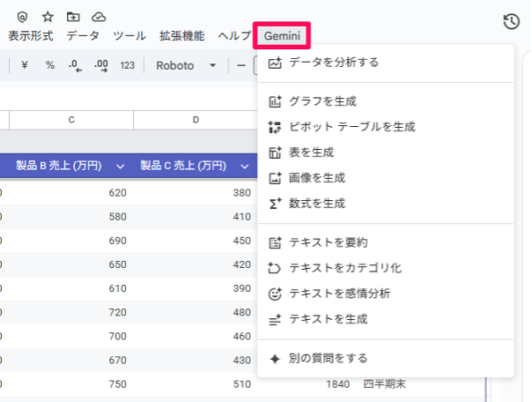Select cell containing 690

click(x=71, y=241)
